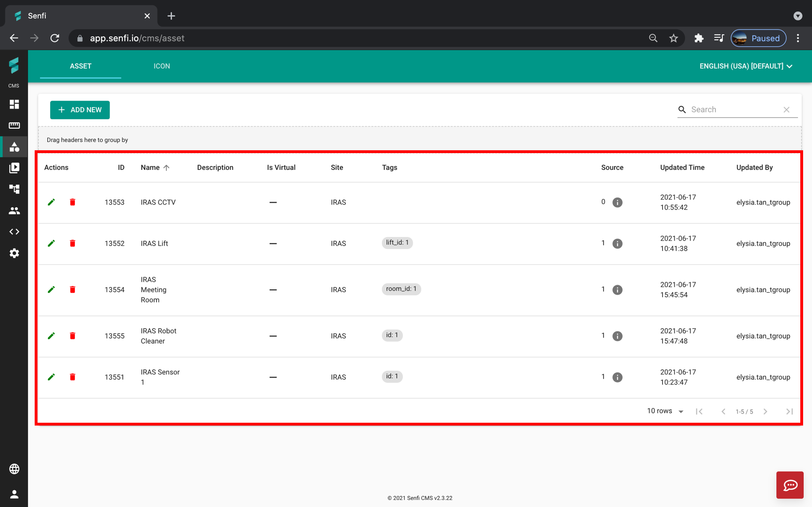The height and width of the screenshot is (507, 812).
Task: Go to the first page of results
Action: 699,411
